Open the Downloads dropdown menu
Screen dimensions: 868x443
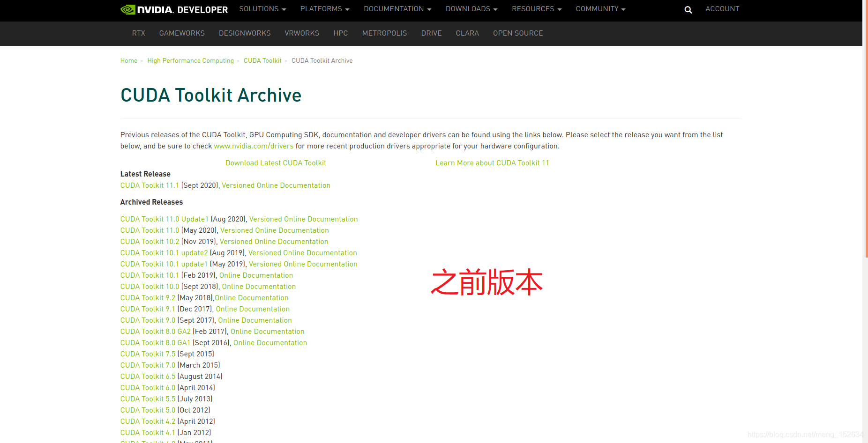click(471, 9)
